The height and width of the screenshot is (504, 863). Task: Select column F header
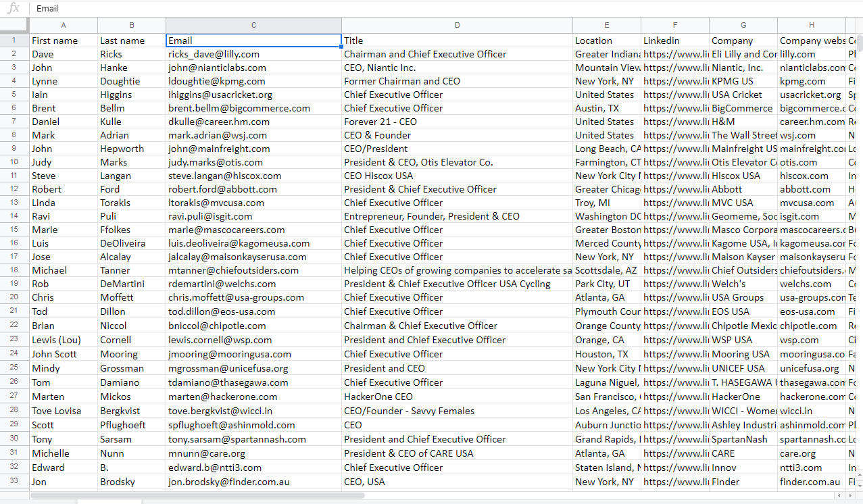(674, 26)
